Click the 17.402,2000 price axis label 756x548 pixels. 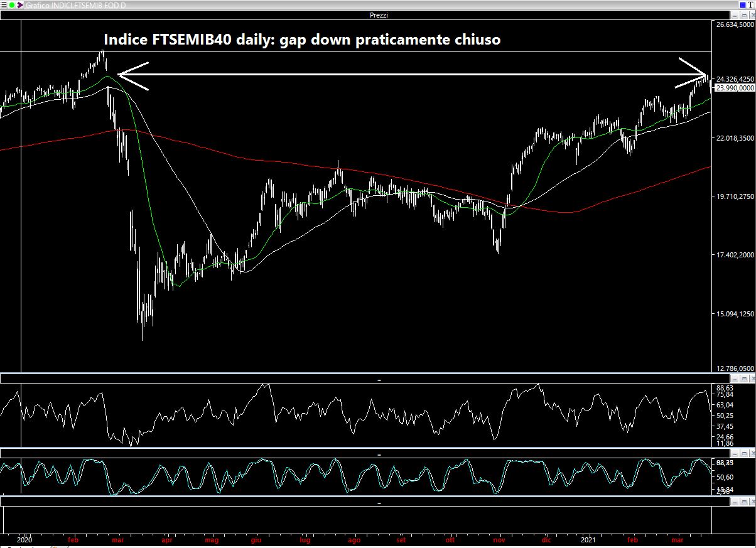coord(735,255)
